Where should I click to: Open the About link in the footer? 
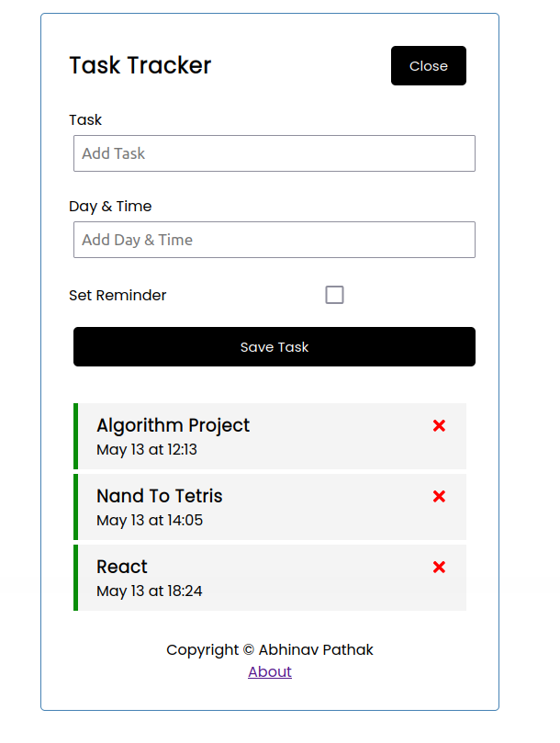pos(270,671)
